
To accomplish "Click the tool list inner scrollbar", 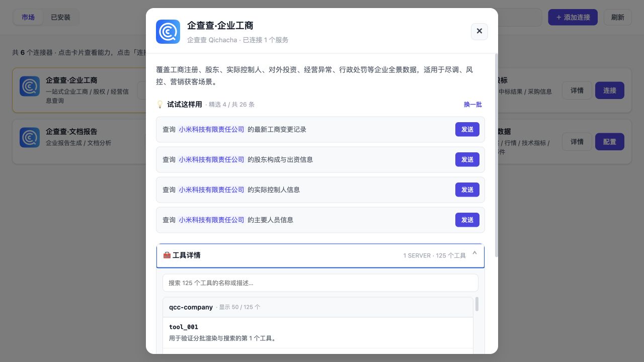I will click(476, 304).
